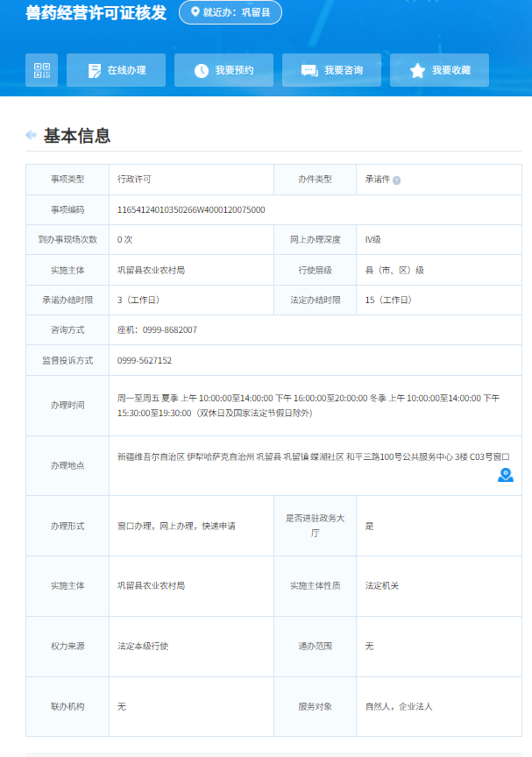Click the arrow icon left of 基本信息
Screen dimensions: 532x757
coord(32,136)
